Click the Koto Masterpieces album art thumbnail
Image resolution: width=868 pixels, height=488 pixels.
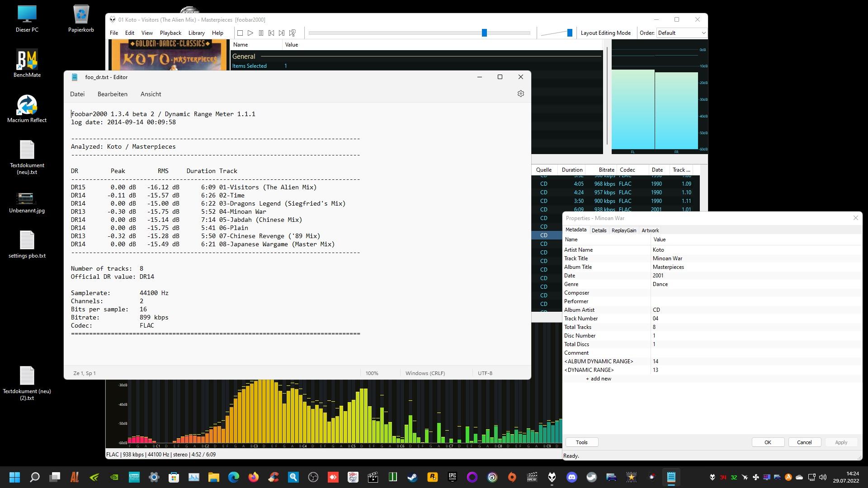[169, 55]
